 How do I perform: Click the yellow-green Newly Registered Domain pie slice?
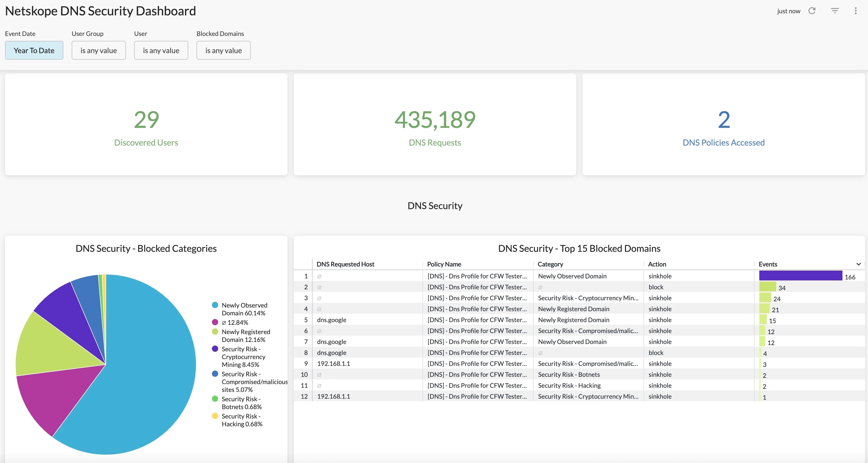tap(51, 347)
